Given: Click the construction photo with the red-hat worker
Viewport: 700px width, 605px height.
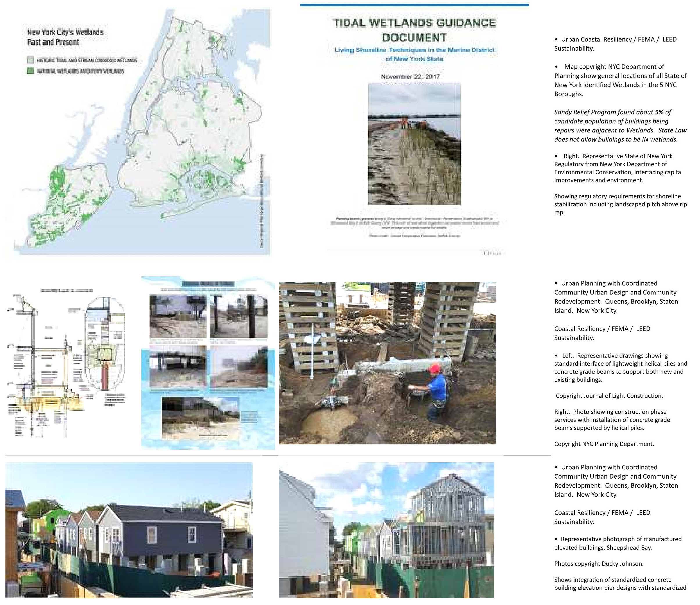Looking at the screenshot, I should pos(387,363).
